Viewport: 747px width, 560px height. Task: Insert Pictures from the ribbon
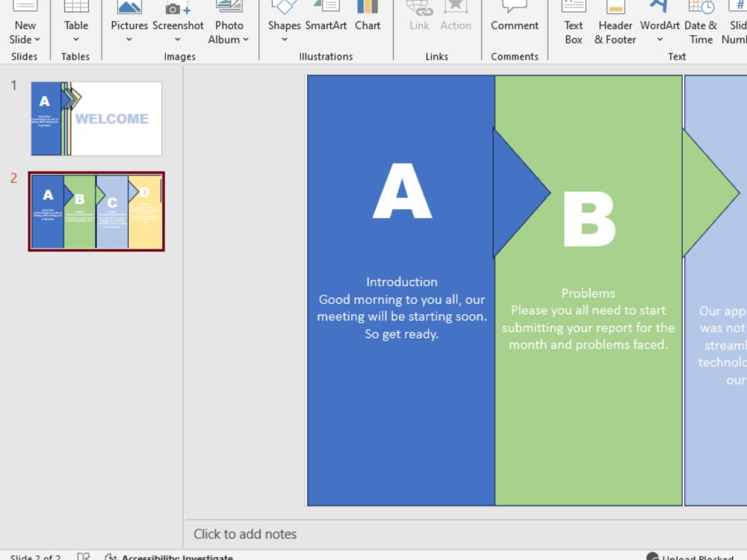(x=129, y=22)
